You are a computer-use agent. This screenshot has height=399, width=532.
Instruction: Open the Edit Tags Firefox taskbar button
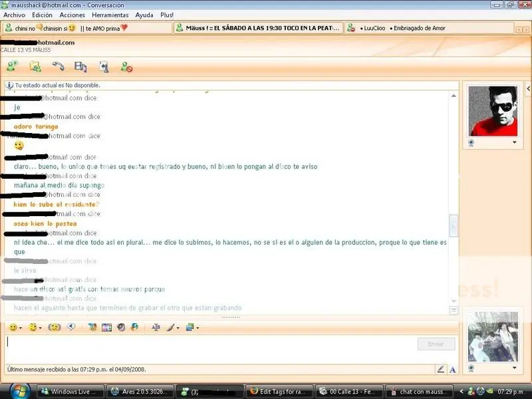279,392
